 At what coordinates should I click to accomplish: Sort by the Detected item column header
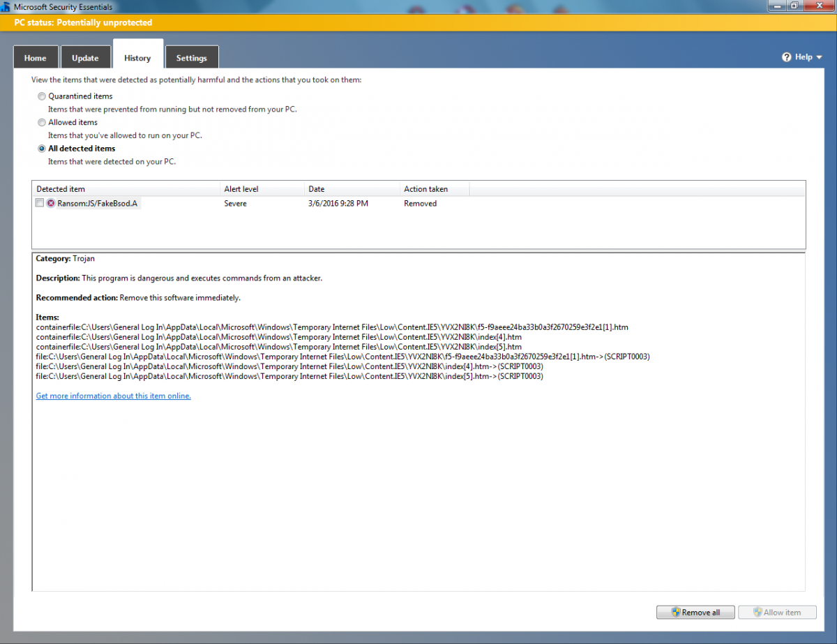click(126, 189)
